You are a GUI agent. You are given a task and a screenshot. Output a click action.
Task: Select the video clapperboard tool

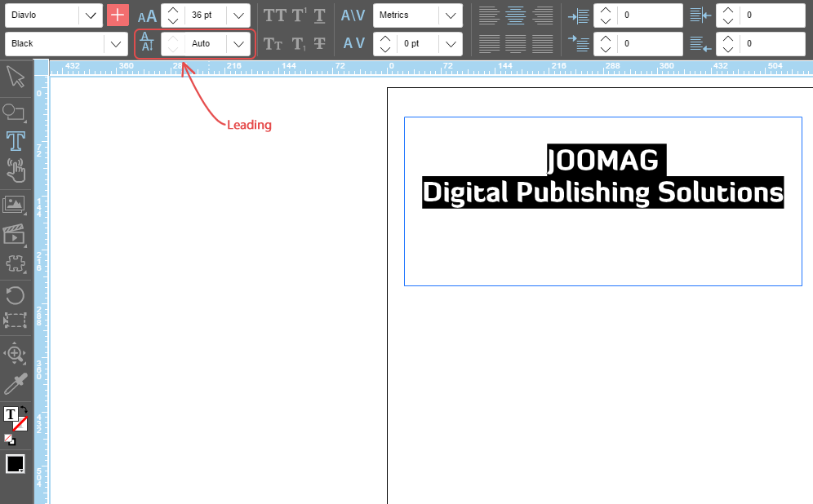point(15,234)
